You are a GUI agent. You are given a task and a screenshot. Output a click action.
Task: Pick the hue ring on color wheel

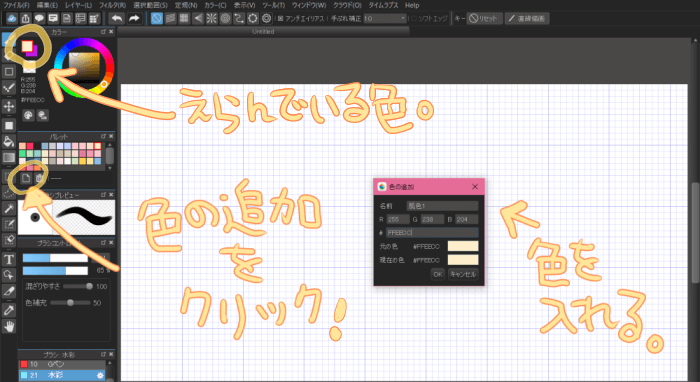tap(83, 42)
